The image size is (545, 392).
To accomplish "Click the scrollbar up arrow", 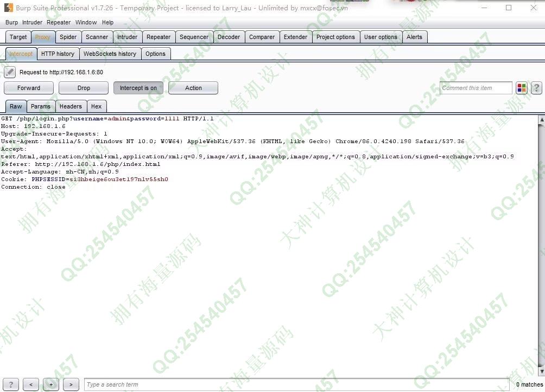I will coord(541,119).
